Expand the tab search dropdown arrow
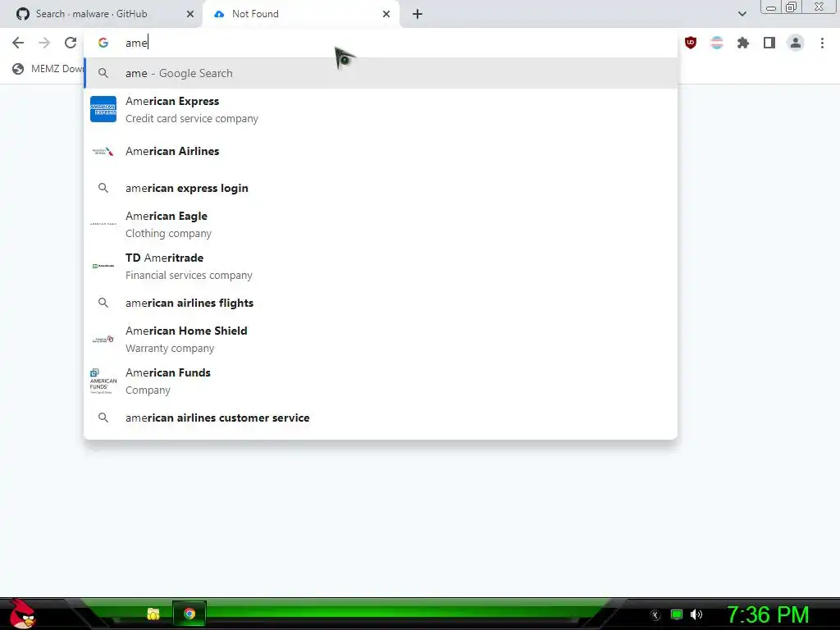 tap(742, 14)
